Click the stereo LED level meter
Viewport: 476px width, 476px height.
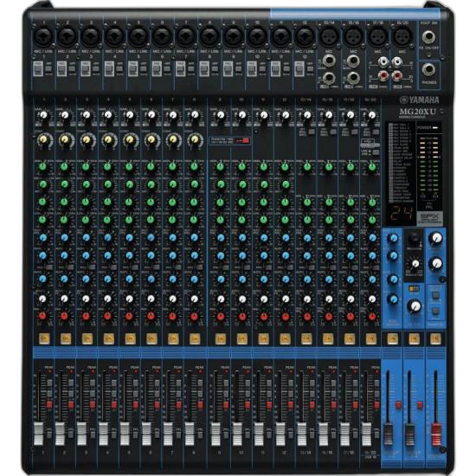pos(429,164)
